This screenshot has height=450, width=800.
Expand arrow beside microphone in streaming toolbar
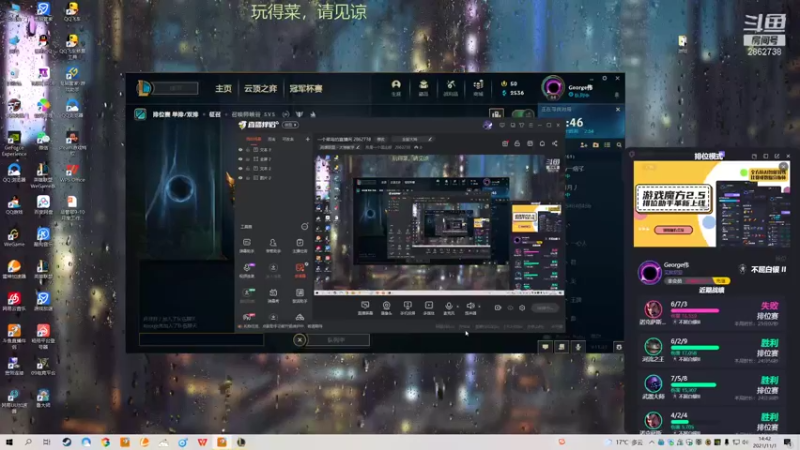tap(457, 306)
